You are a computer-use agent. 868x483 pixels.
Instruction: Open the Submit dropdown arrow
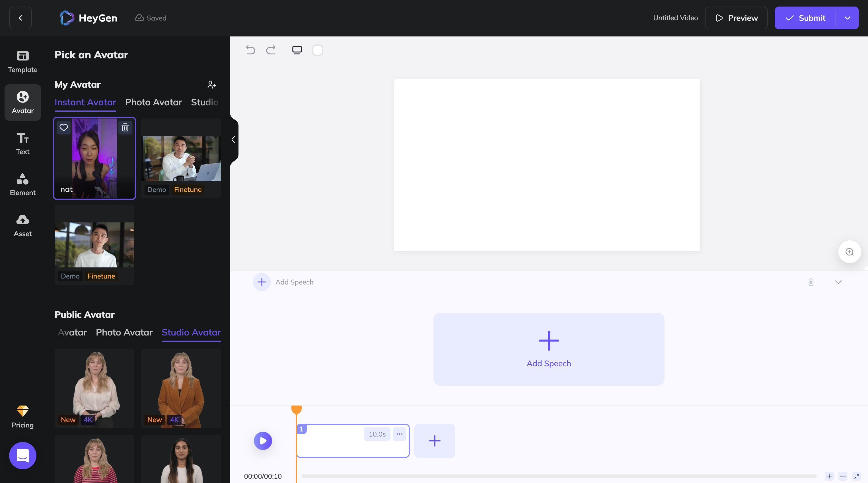tap(848, 18)
